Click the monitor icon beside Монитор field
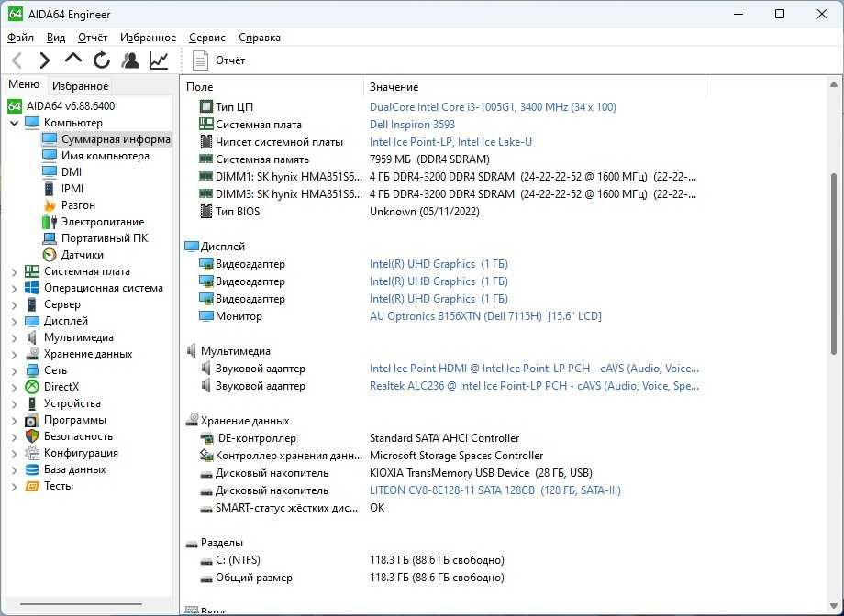 coord(206,316)
